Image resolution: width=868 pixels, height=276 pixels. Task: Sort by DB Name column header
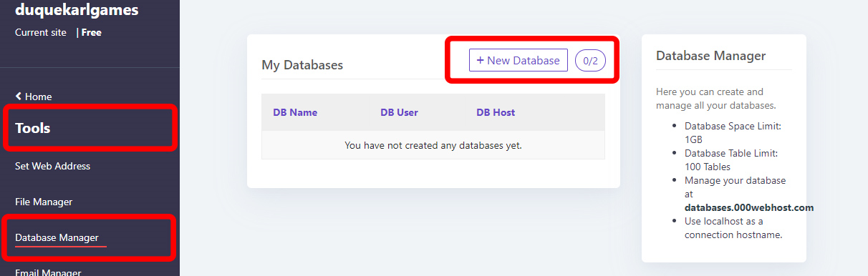pyautogui.click(x=295, y=112)
